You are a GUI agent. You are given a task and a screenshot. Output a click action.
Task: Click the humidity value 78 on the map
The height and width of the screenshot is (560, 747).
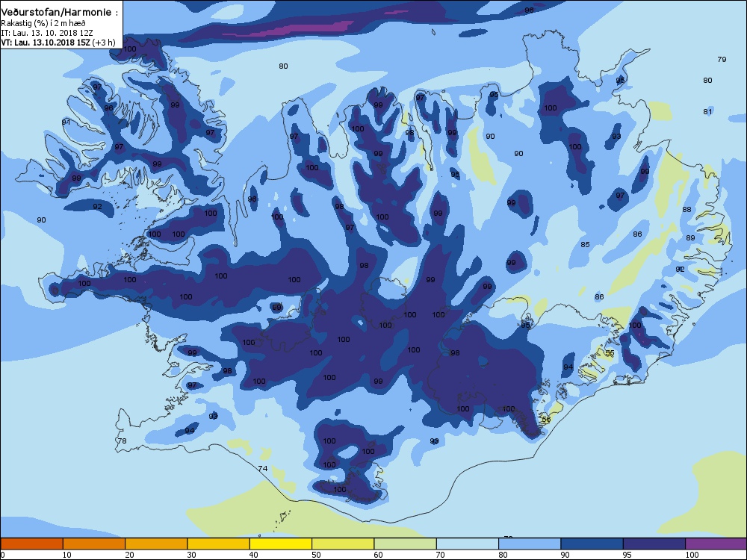tap(123, 441)
